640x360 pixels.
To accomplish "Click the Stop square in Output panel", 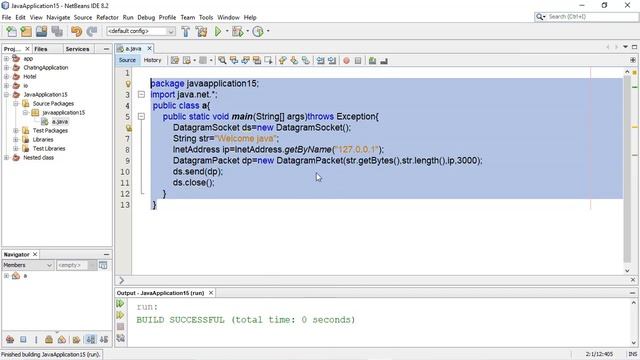I will click(x=120, y=327).
